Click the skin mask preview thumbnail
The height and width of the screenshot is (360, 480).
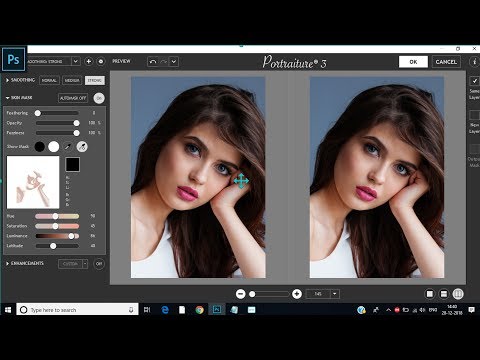(33, 182)
